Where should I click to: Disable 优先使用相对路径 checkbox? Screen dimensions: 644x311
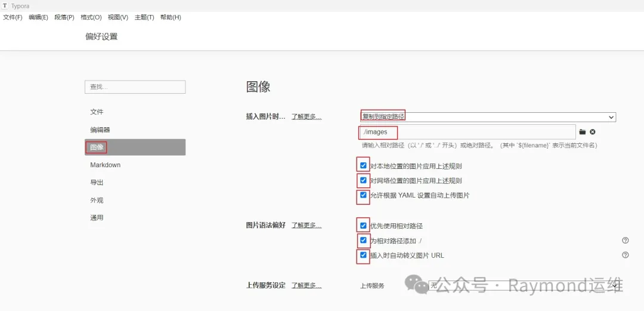[363, 226]
